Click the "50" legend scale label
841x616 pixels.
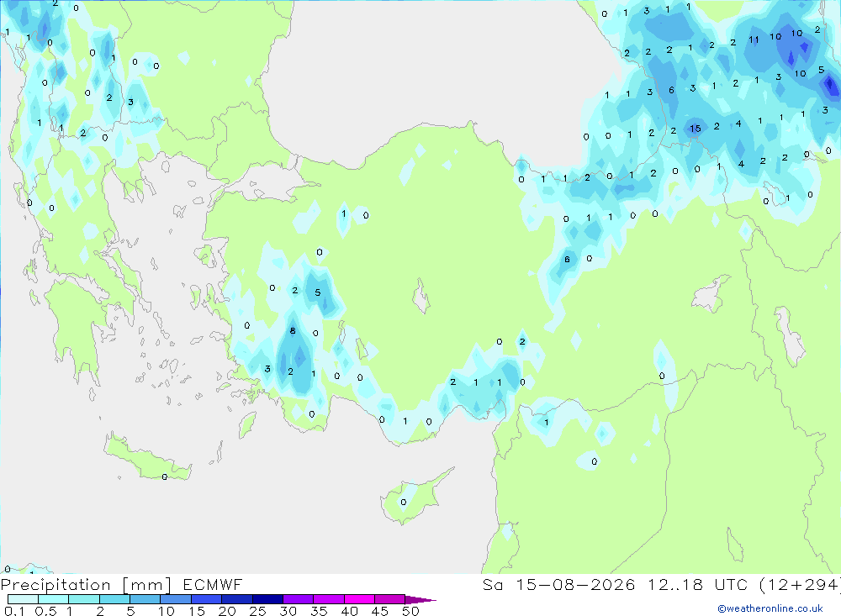pyautogui.click(x=410, y=611)
